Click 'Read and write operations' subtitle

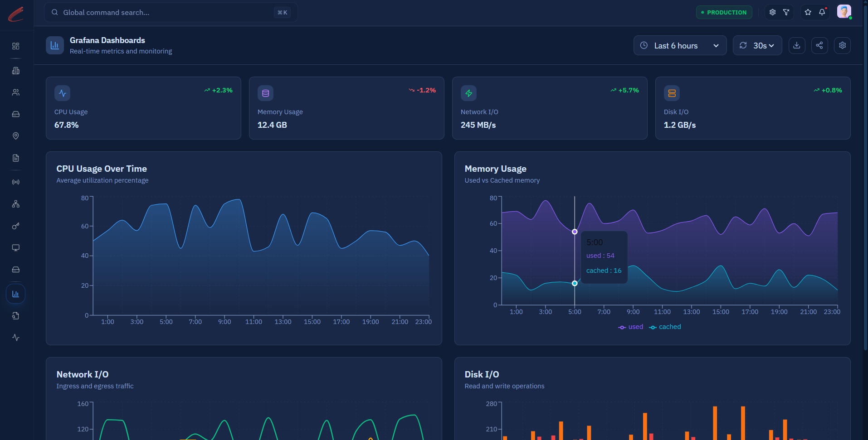pyautogui.click(x=504, y=386)
